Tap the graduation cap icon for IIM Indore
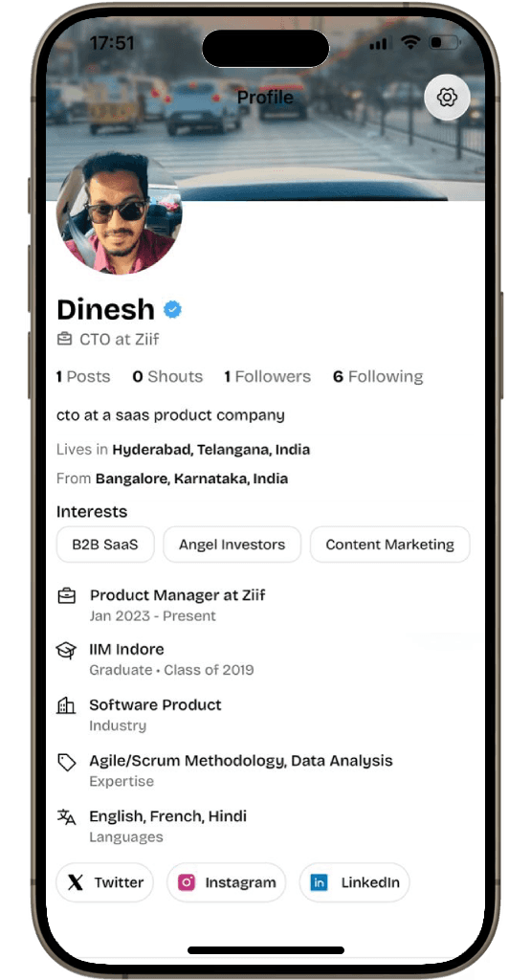This screenshot has height=980, width=531. click(x=66, y=651)
